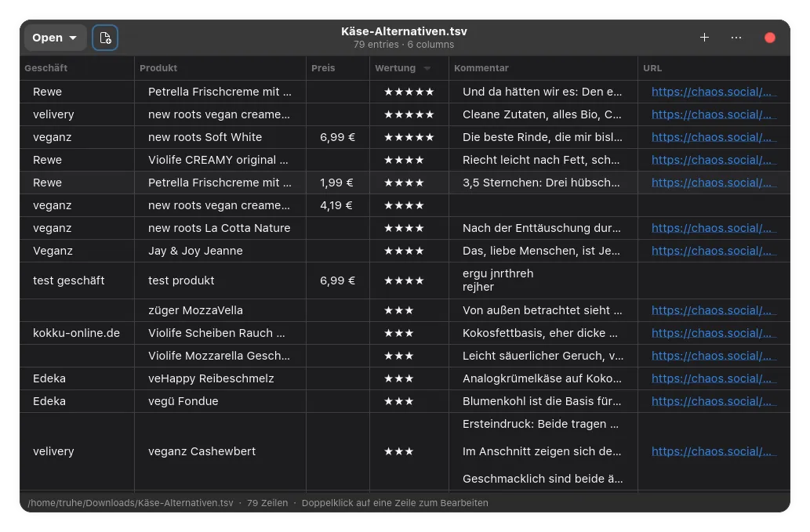Screen dimensions: 810x532
Task: Click the Preis column header
Action: click(323, 68)
